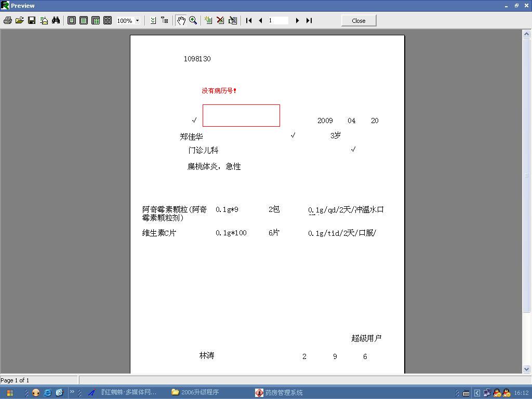Toggle the report outline tree icon
Screen dimensions: 532x399
tap(165, 20)
